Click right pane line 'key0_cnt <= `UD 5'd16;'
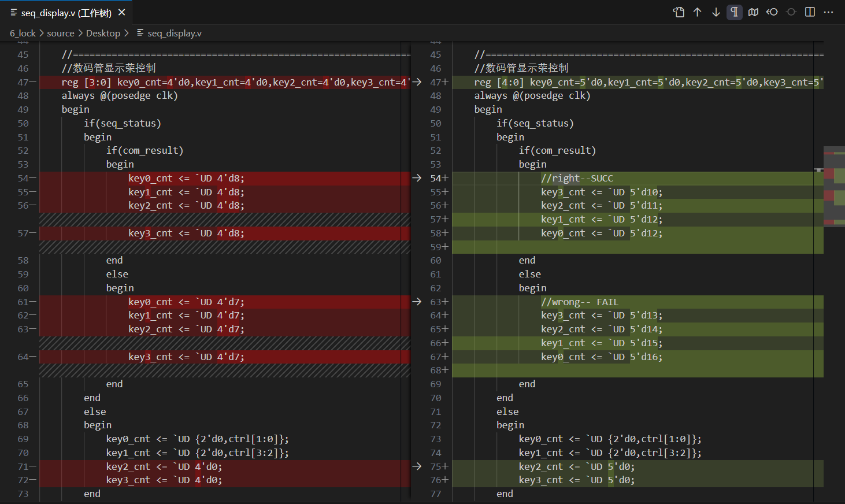The height and width of the screenshot is (504, 845). [602, 357]
